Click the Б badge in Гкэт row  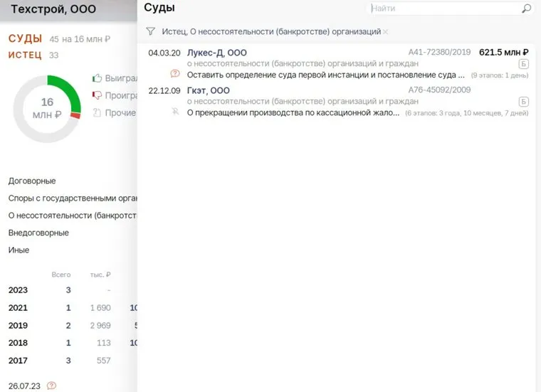point(524,101)
